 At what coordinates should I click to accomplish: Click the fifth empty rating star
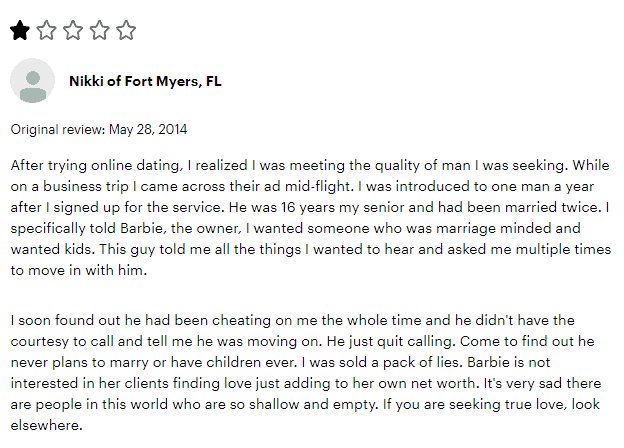pyautogui.click(x=126, y=30)
